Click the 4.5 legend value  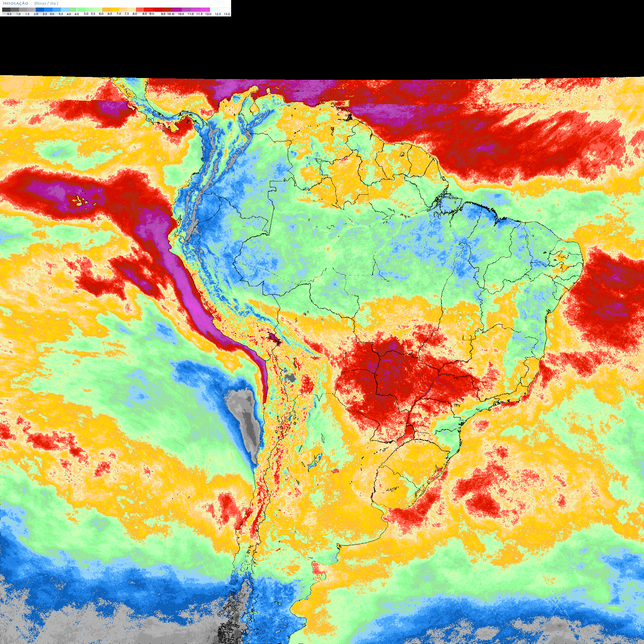click(x=77, y=14)
